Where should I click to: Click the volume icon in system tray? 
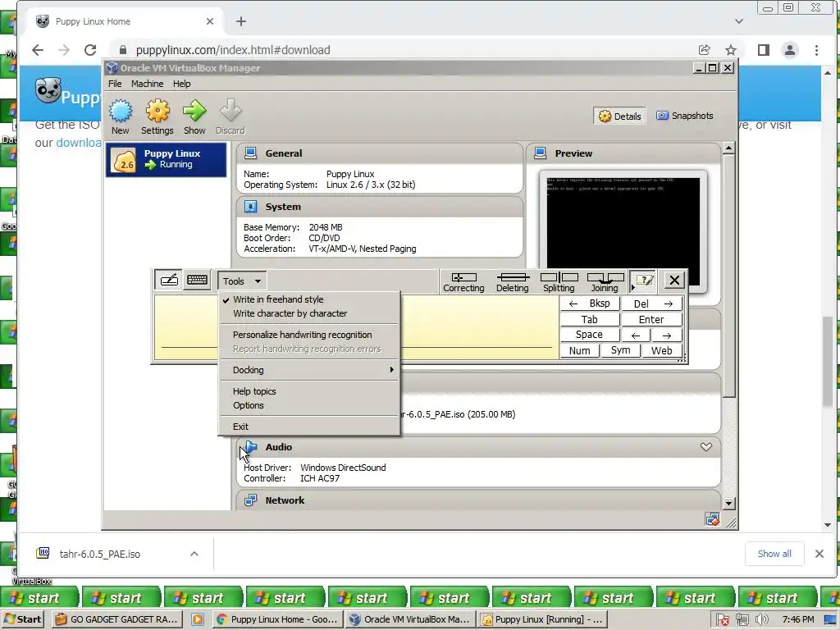(761, 620)
